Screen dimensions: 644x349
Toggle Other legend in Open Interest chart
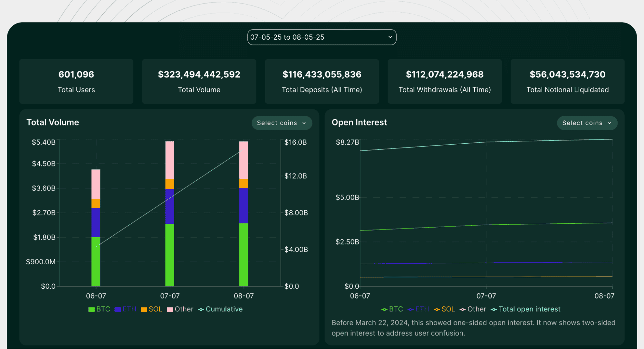click(x=473, y=309)
